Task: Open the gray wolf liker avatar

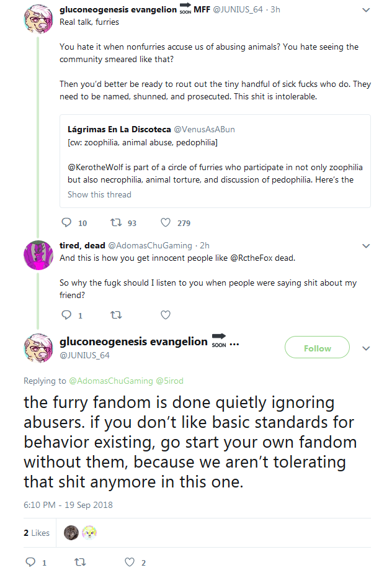Action: [x=71, y=533]
